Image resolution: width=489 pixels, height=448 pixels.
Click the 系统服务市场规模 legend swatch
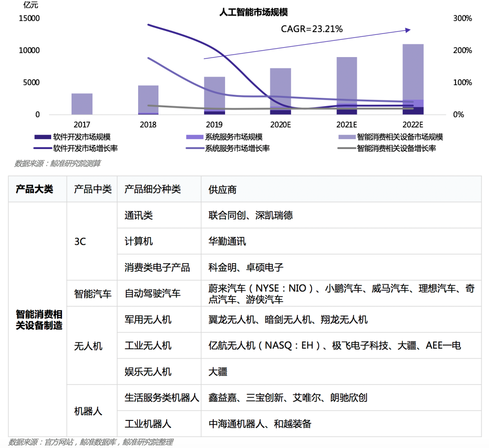pos(194,137)
